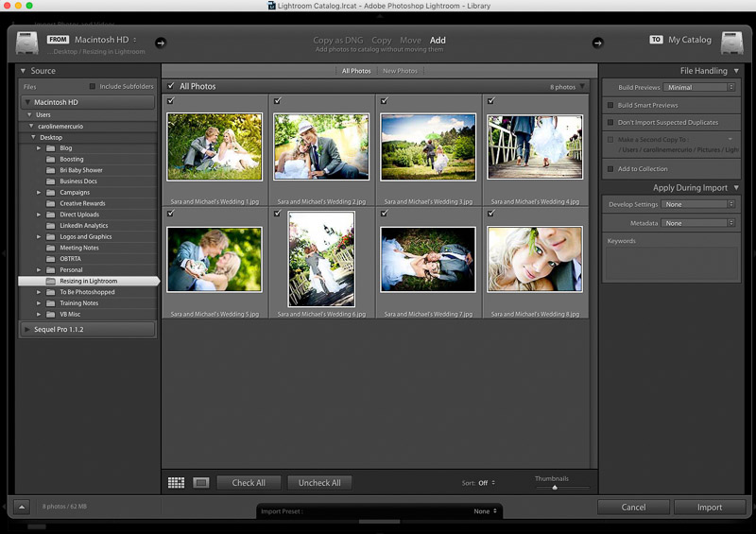The width and height of the screenshot is (756, 534).
Task: Switch to grid view icon
Action: tap(176, 482)
